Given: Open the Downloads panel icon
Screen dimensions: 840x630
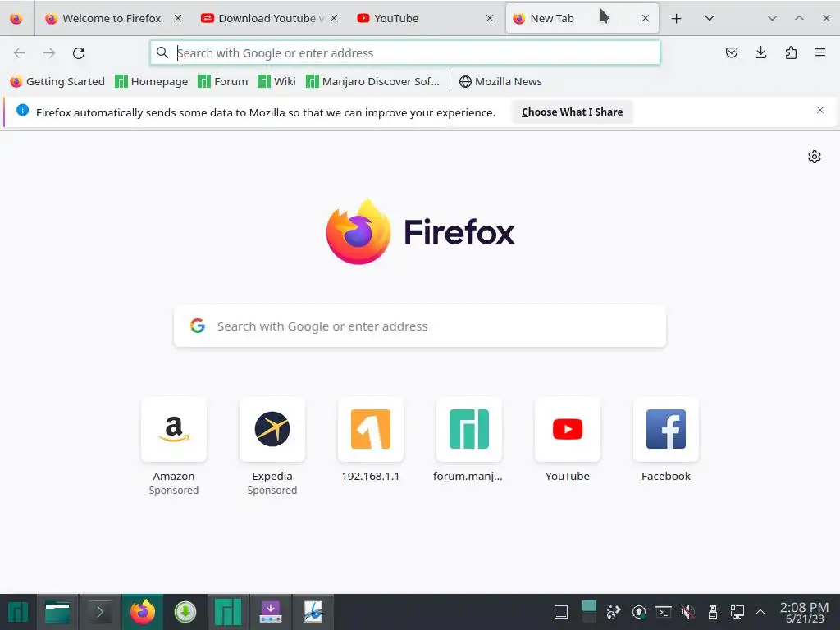Looking at the screenshot, I should (x=760, y=52).
